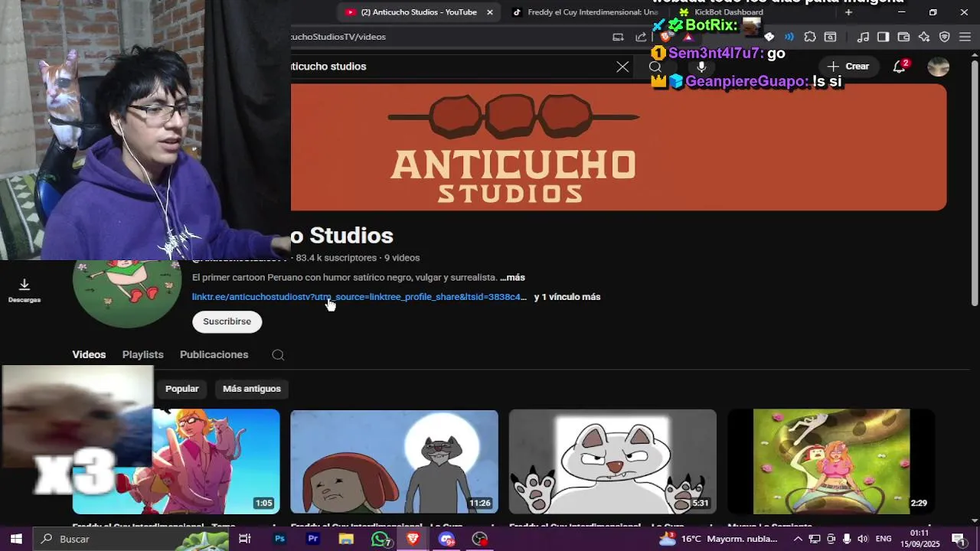Viewport: 980px width, 551px height.
Task: Click the share page icon in address bar
Action: [641, 37]
